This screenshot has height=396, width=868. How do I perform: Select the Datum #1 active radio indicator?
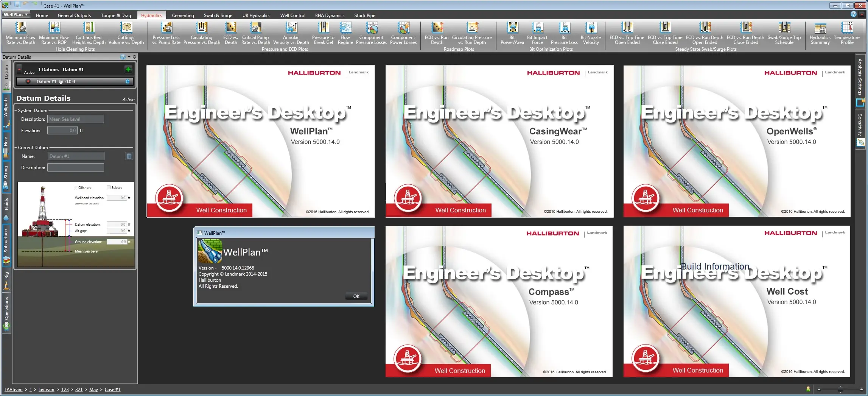(x=28, y=81)
